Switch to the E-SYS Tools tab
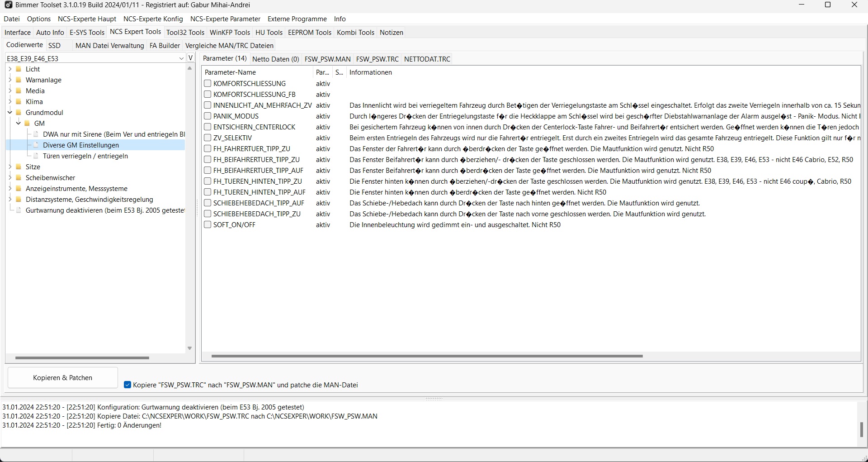This screenshot has width=868, height=462. click(87, 33)
